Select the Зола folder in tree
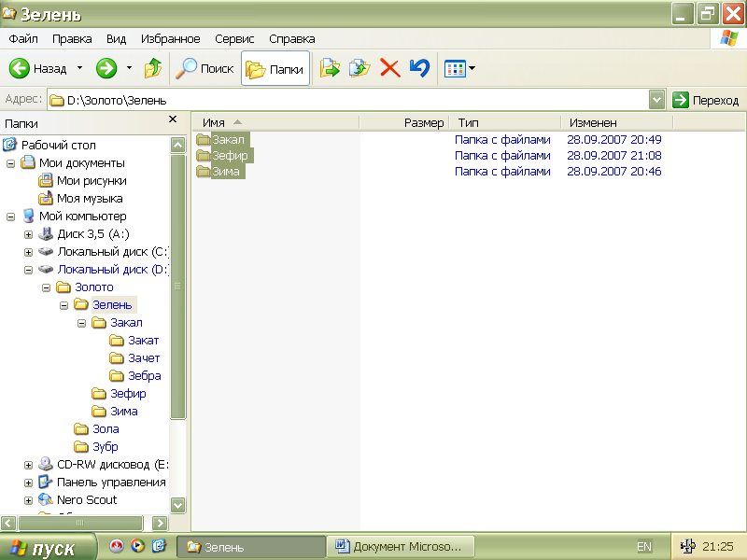Screen dimensions: 747x560 click(105, 429)
